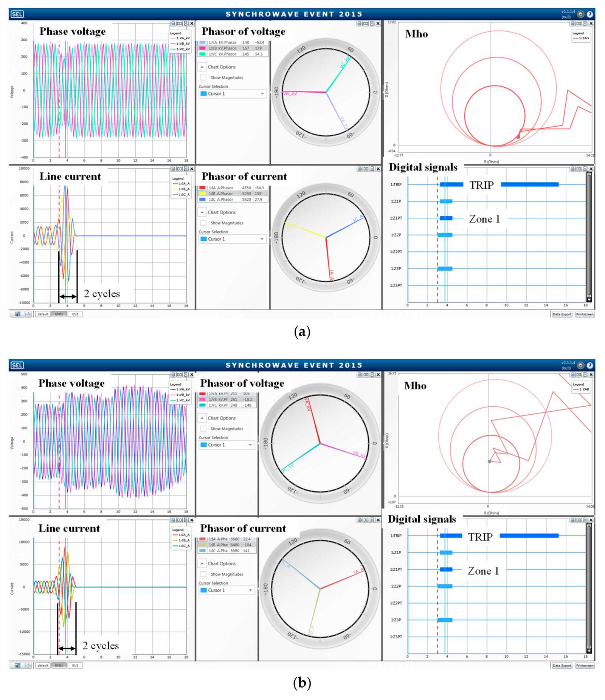Enable Show Magnitudes for current phasor in window (b)
This screenshot has height=700, width=605.
pos(203,574)
